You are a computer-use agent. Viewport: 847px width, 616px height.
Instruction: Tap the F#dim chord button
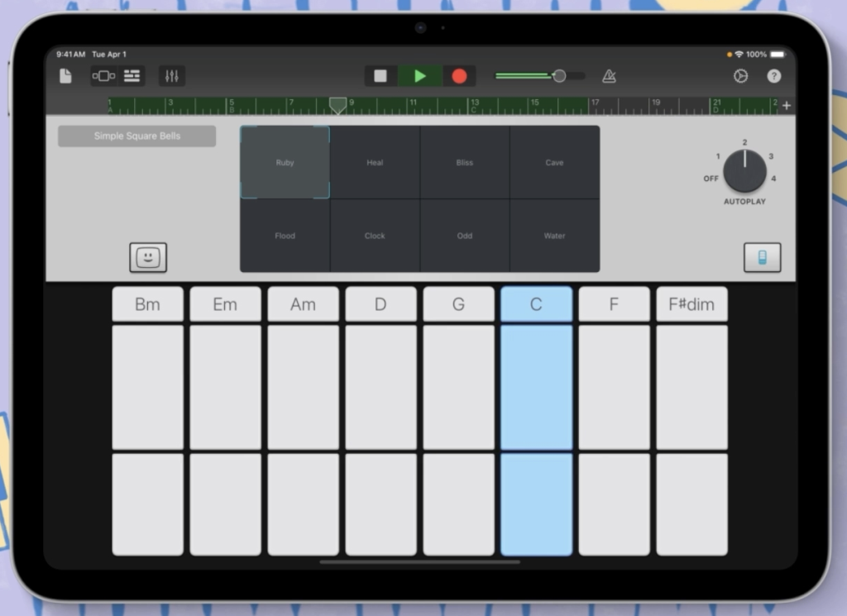[691, 304]
